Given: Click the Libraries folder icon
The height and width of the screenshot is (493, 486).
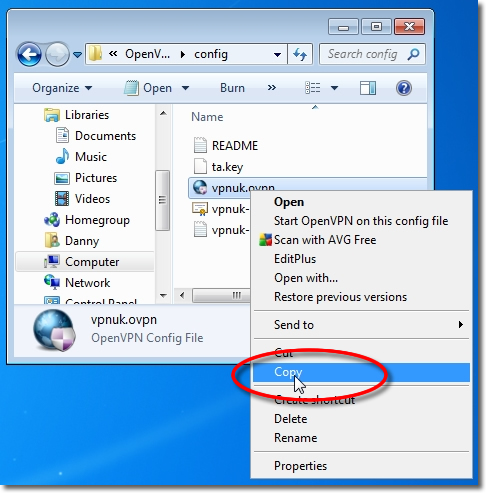Looking at the screenshot, I should click(x=52, y=115).
